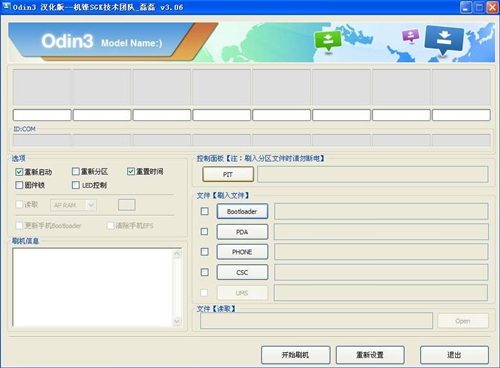Maximize the Odin3 window
This screenshot has height=368, width=500.
[x=479, y=7]
